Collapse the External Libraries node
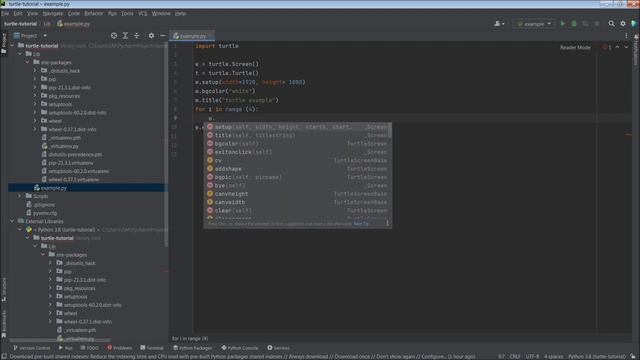Viewport: 640px width, 360px height. (12, 221)
